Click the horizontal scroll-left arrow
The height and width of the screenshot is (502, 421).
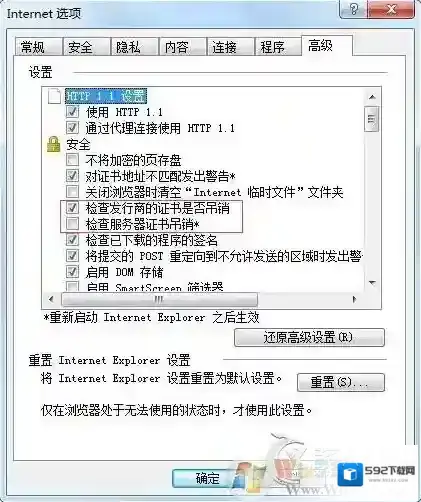click(x=51, y=299)
